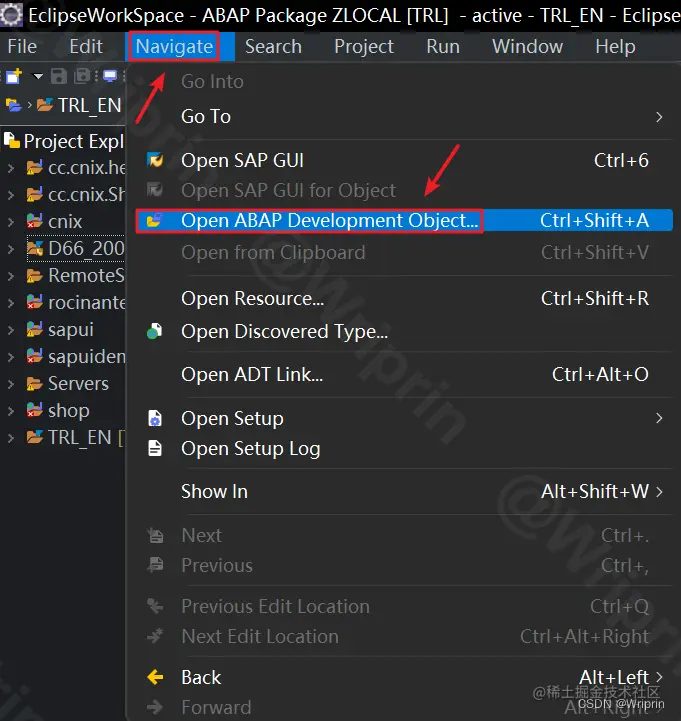Expand the TRL_EN project node in tree
This screenshot has height=721, width=681.
click(11, 438)
